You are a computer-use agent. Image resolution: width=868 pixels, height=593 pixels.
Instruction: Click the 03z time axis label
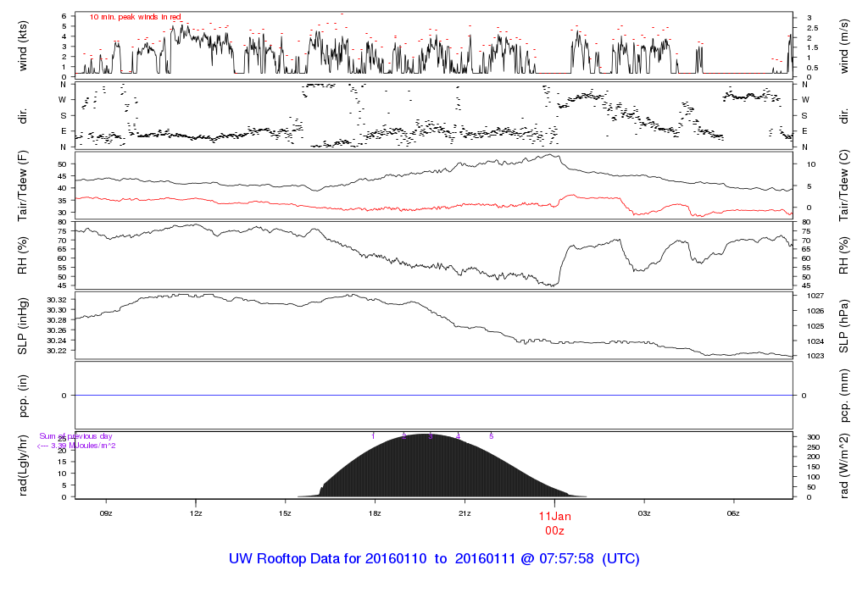644,513
